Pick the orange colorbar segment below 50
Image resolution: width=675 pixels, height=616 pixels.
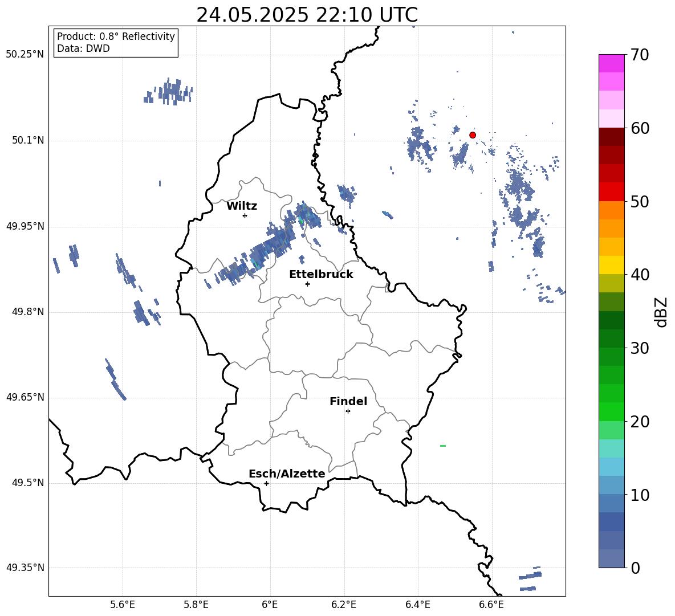[x=611, y=210]
